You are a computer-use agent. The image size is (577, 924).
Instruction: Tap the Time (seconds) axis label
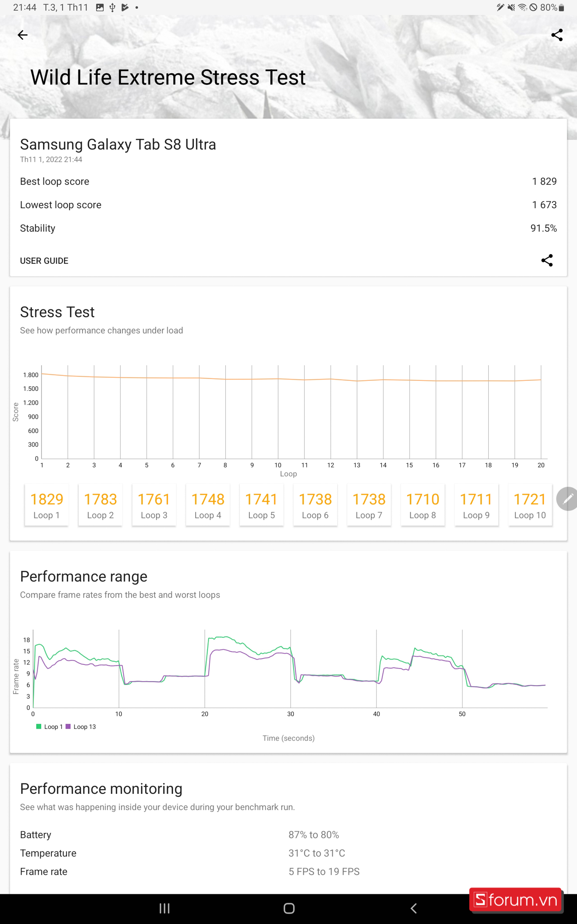point(288,738)
